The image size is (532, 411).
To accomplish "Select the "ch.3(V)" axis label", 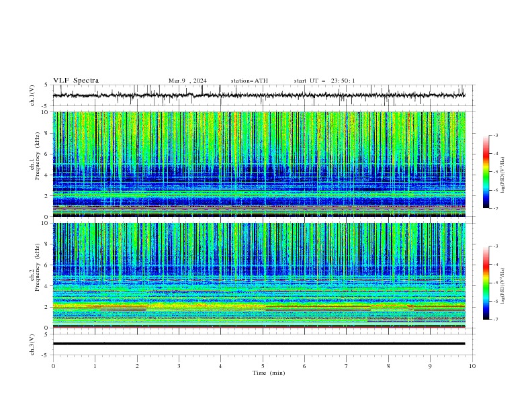I will coord(32,345).
